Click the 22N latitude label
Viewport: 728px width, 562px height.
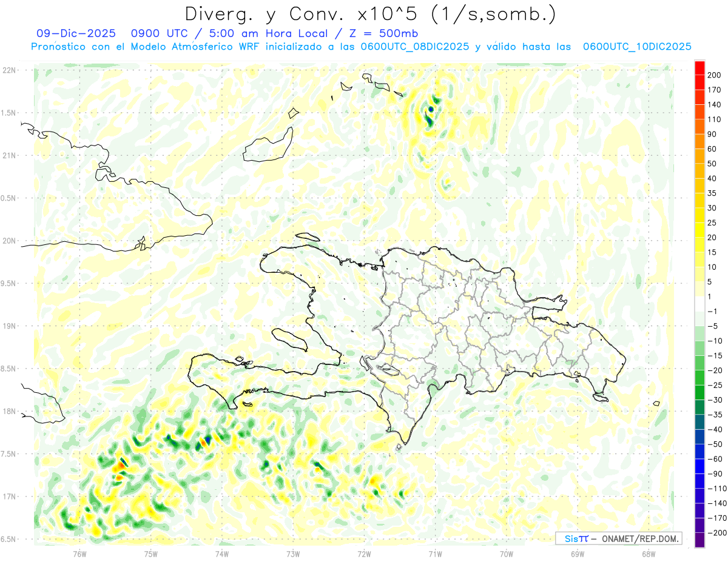9,70
